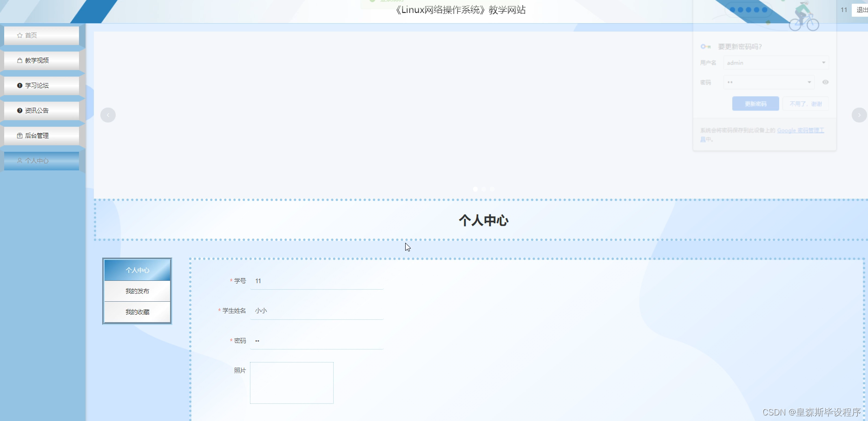Click the key icon in the password popup
The height and width of the screenshot is (421, 868).
coord(705,46)
